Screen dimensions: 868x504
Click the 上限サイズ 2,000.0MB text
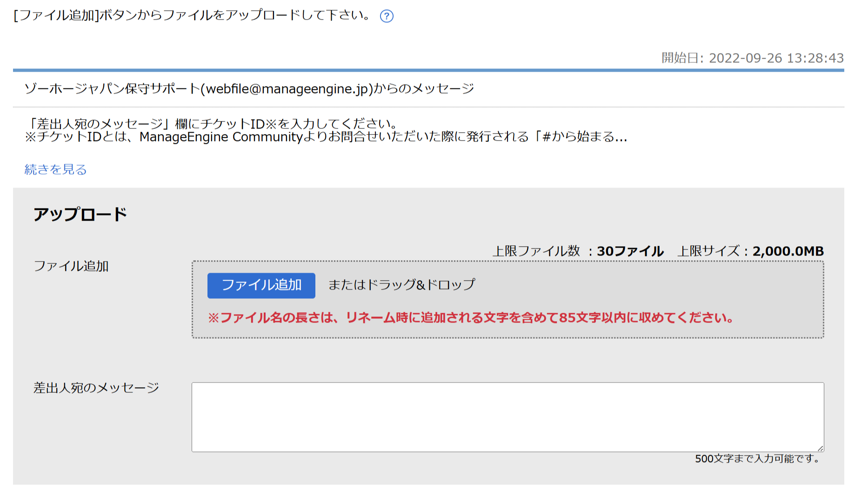pyautogui.click(x=750, y=251)
